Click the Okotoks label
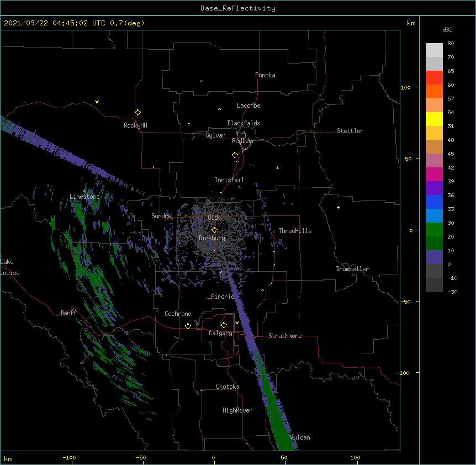The height and width of the screenshot is (465, 476). pyautogui.click(x=228, y=387)
